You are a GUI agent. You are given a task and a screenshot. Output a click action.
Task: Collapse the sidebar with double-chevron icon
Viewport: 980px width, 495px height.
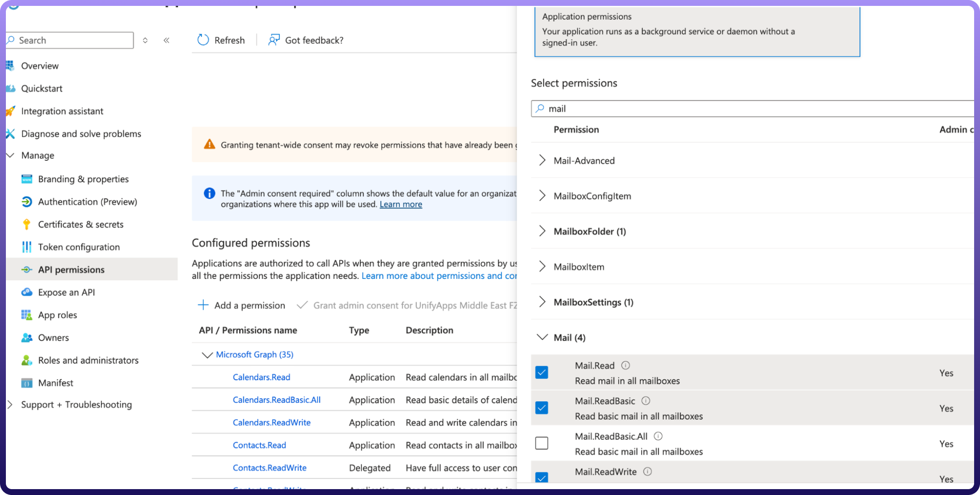167,40
